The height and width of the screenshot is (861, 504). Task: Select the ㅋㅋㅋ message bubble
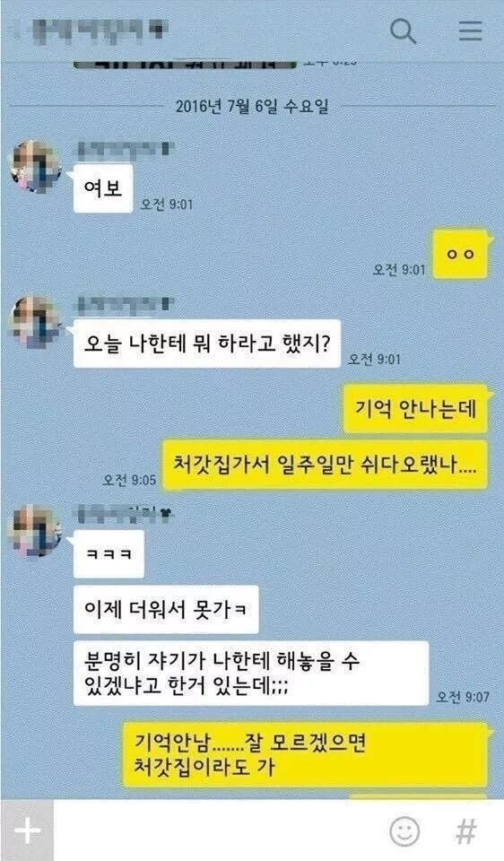(109, 553)
